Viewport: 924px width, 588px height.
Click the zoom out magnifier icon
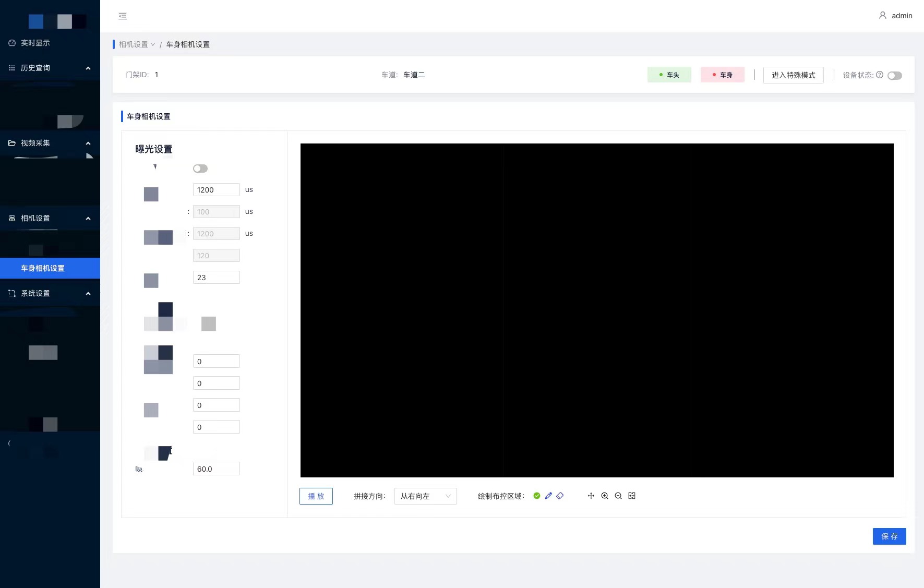point(618,496)
